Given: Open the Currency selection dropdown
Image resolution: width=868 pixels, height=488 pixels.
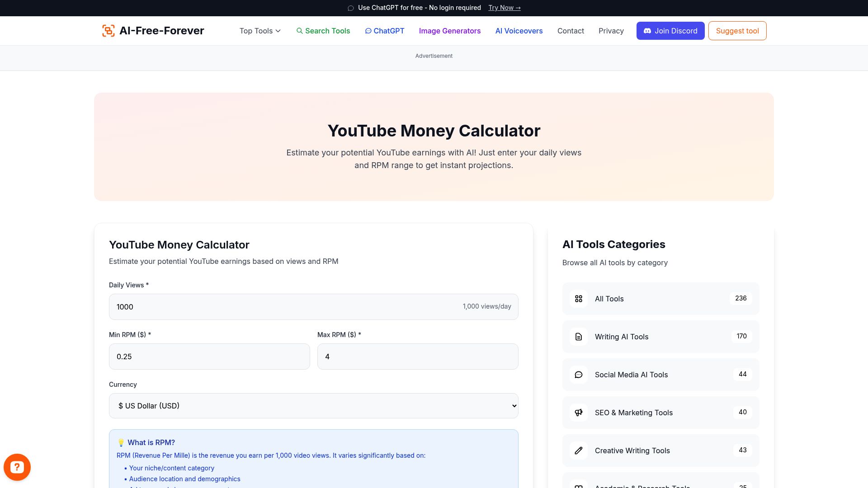Looking at the screenshot, I should point(314,405).
